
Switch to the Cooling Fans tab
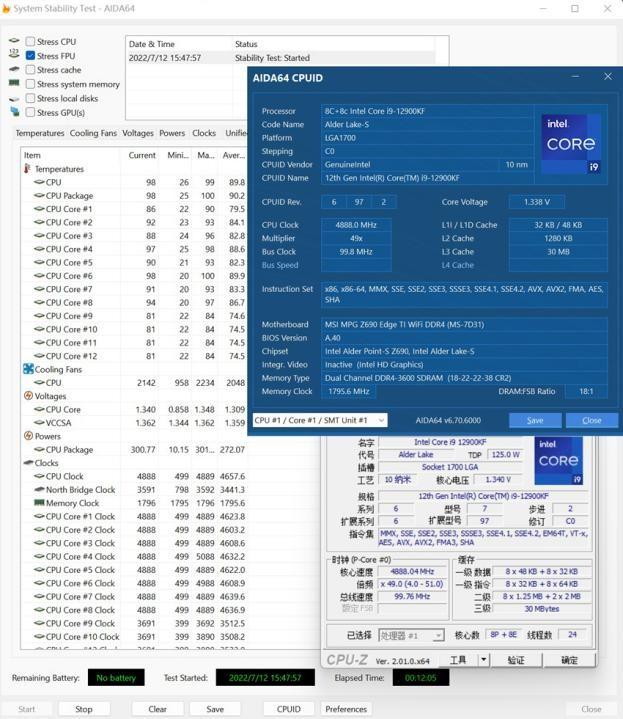pyautogui.click(x=93, y=133)
